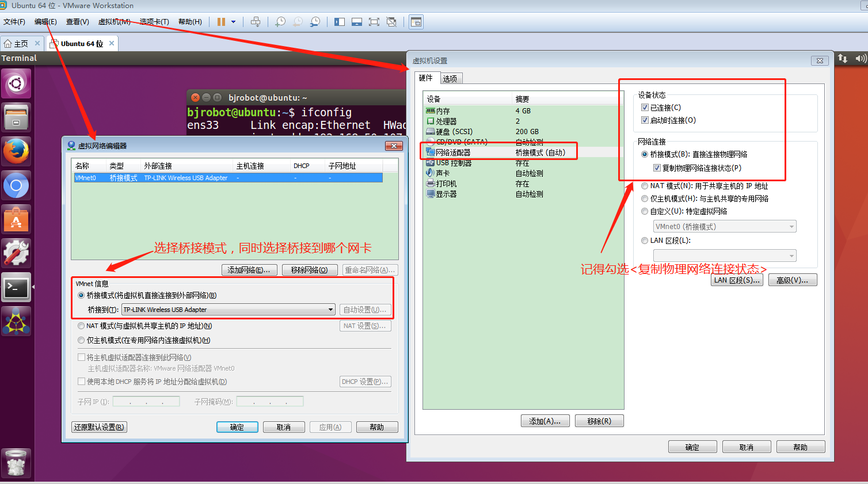Viewport: 868px width, 484px height.
Task: Open the Files manager dock icon
Action: pyautogui.click(x=16, y=117)
